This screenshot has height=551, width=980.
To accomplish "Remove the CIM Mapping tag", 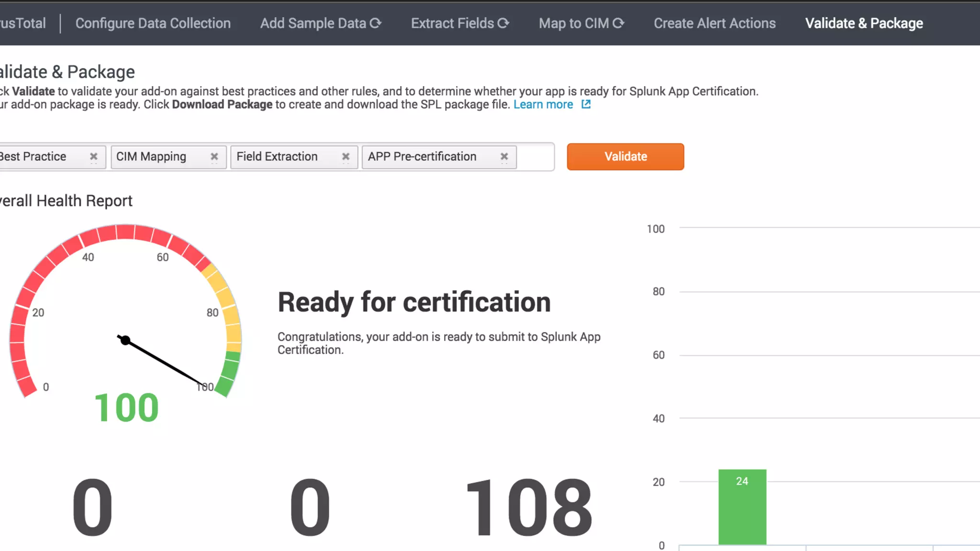I will (x=214, y=156).
